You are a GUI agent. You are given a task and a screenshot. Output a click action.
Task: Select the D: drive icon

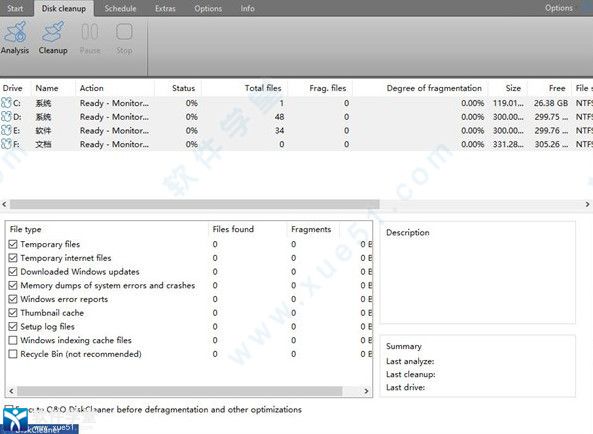6,117
